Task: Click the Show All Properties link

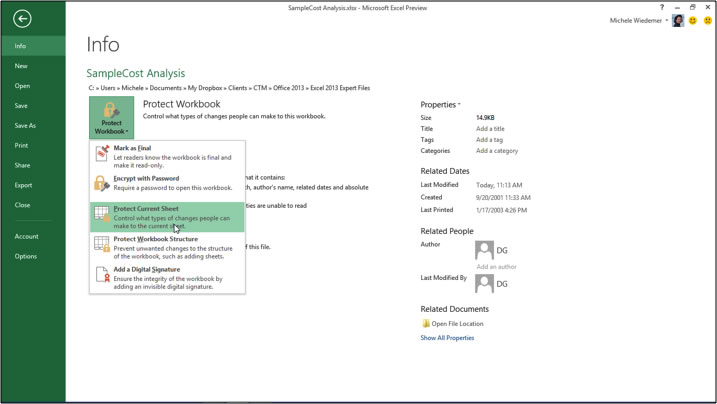Action: 447,338
